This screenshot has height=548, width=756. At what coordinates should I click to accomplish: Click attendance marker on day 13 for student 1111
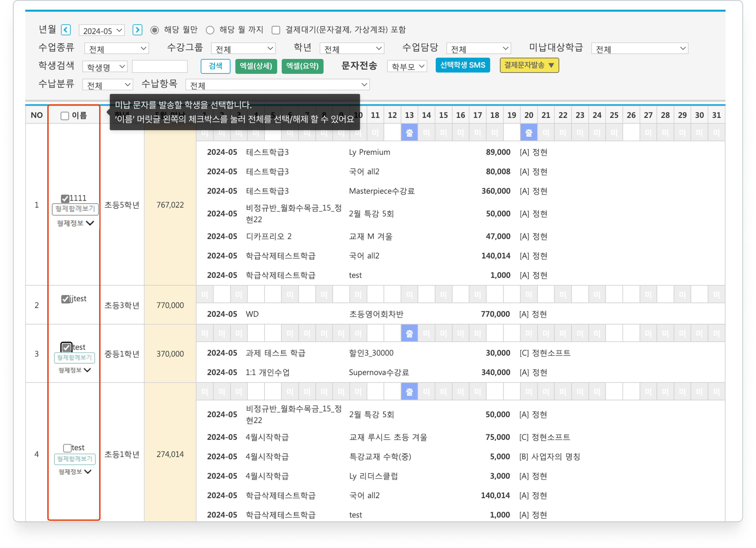click(409, 133)
